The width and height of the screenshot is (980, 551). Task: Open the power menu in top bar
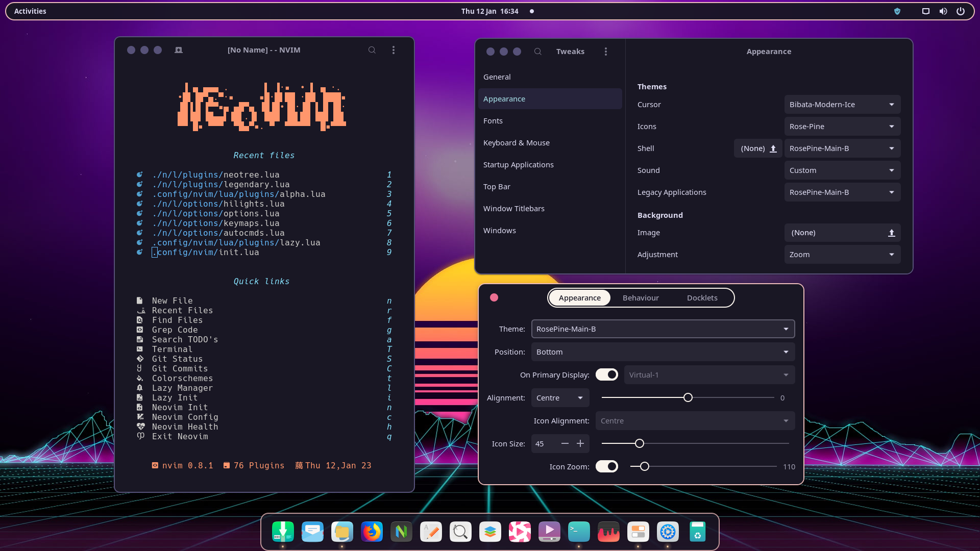click(x=961, y=11)
